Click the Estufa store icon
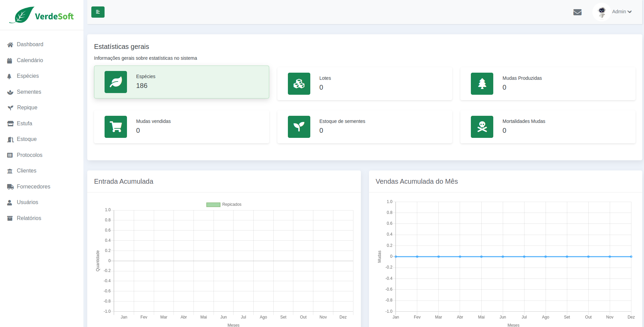 coord(10,124)
